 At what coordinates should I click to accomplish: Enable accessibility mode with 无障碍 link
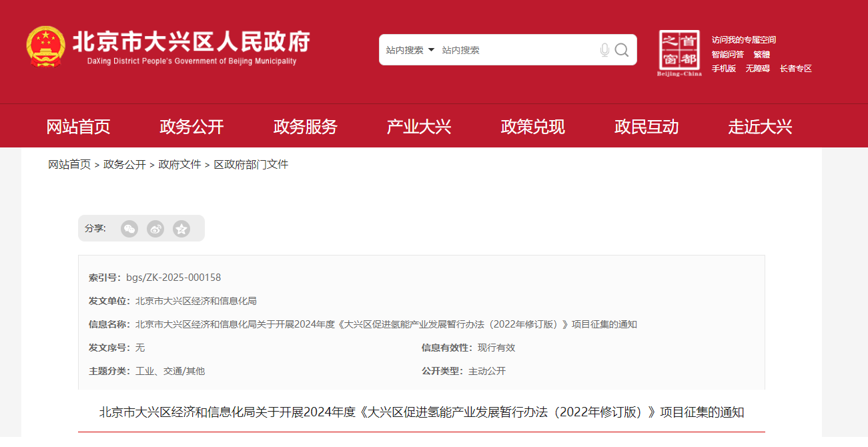point(757,69)
